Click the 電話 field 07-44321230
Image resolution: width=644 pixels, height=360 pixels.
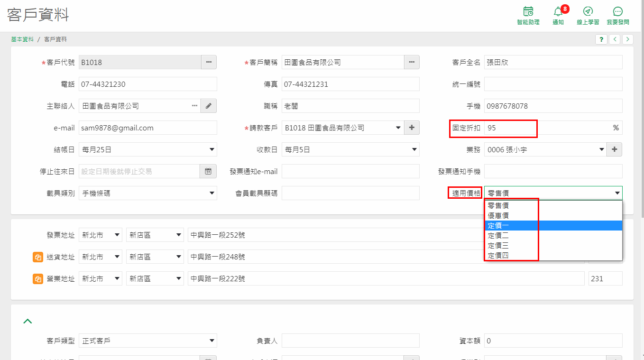[148, 84]
